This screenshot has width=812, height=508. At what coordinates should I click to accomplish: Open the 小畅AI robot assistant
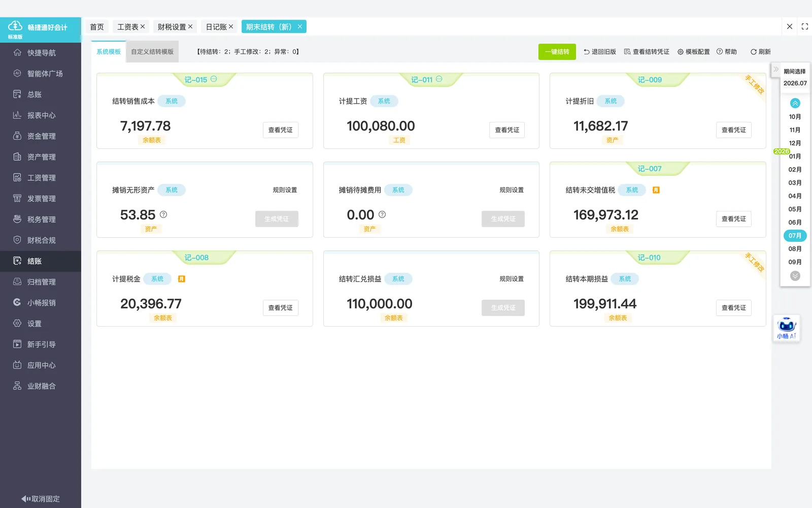click(787, 328)
